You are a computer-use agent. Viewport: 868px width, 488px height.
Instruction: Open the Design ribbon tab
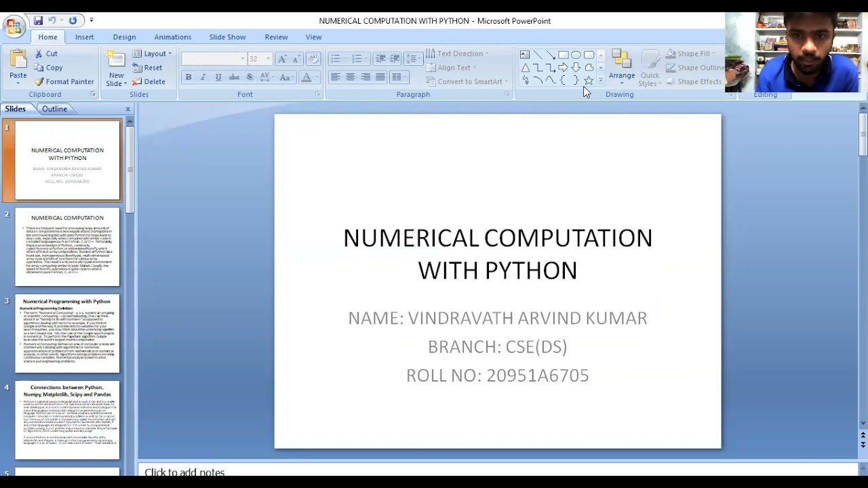click(x=124, y=37)
